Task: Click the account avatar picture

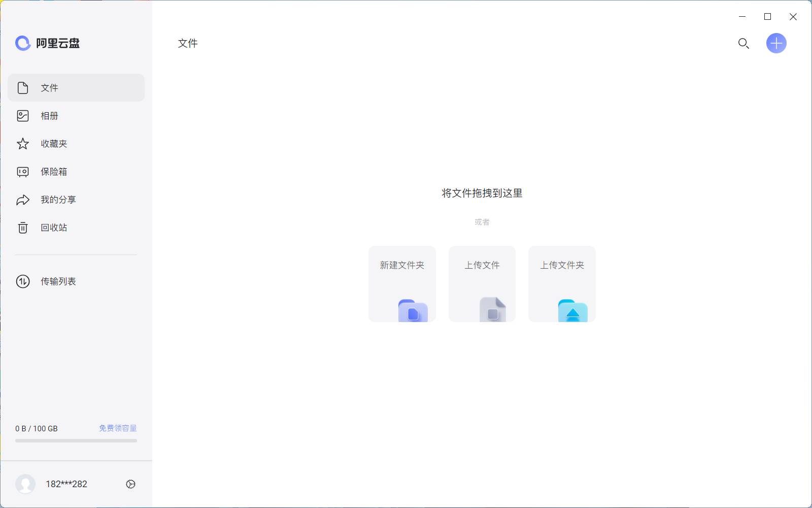Action: click(x=25, y=484)
